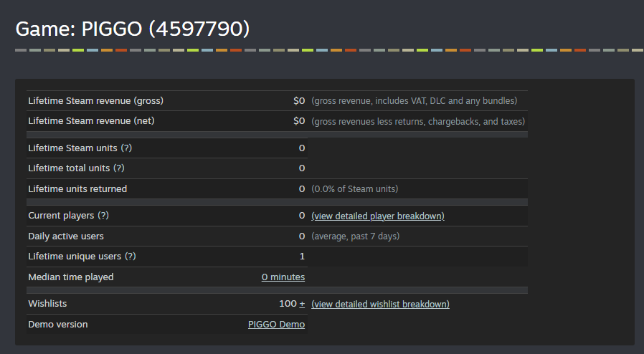Screen dimensions: 644x354
Task: Click the (?) help beside Lifetime total units
Action: coord(119,168)
